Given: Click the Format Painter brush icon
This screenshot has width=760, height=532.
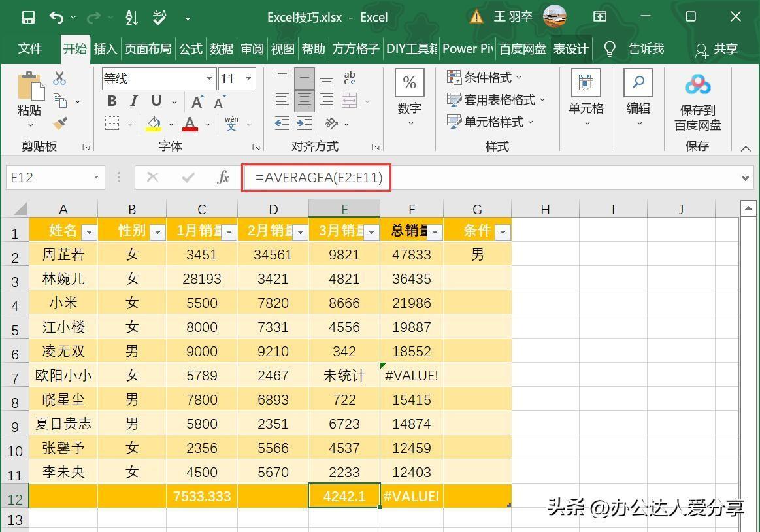Looking at the screenshot, I should pyautogui.click(x=60, y=124).
